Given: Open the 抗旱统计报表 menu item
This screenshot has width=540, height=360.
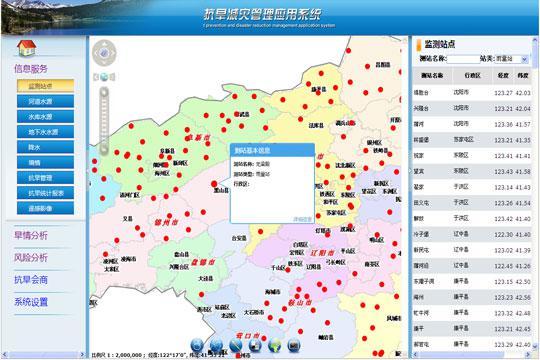Looking at the screenshot, I should (x=45, y=193).
